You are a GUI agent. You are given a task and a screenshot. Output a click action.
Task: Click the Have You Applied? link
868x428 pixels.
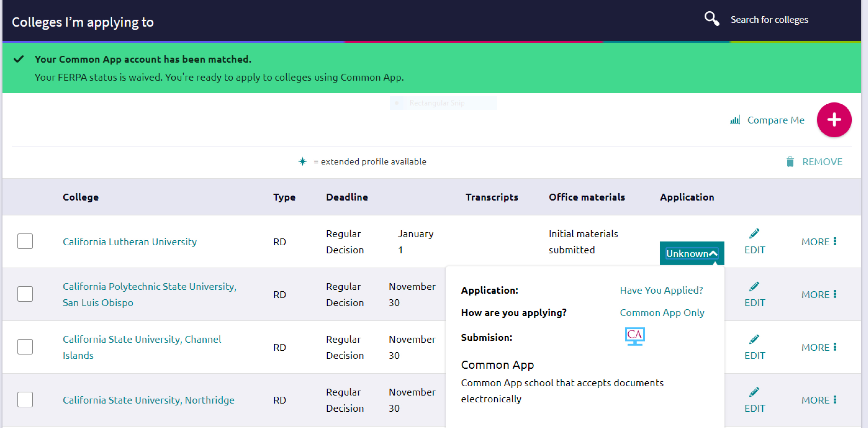click(x=661, y=290)
